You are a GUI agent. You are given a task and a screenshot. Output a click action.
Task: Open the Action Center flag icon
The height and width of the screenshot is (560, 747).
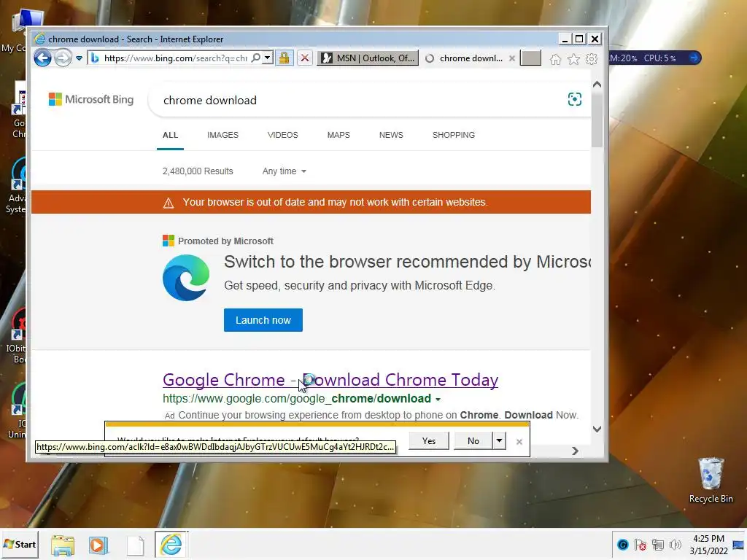tap(640, 545)
